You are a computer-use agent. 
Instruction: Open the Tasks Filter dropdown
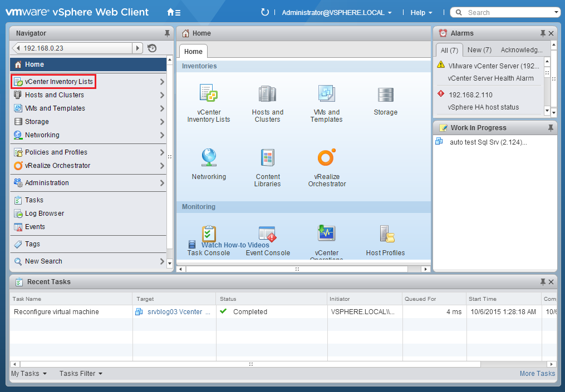pos(81,374)
